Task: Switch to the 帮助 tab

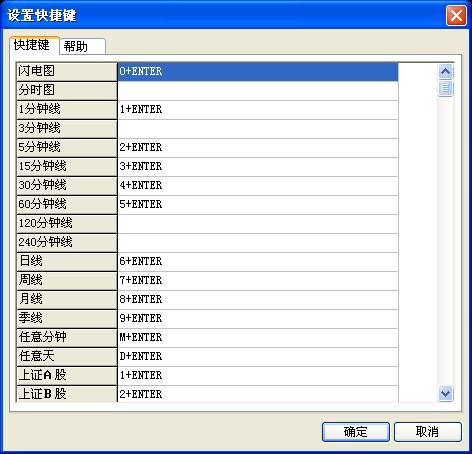Action: pos(82,46)
